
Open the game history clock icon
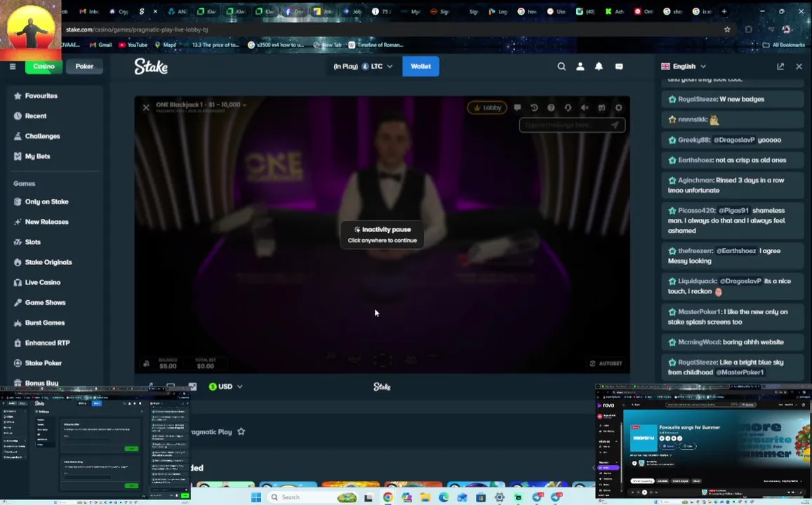(534, 107)
